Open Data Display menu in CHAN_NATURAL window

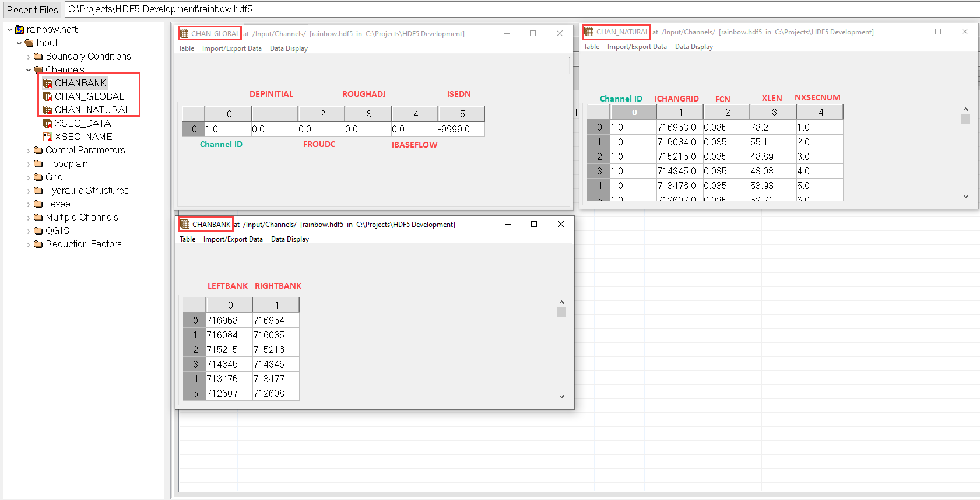pos(694,47)
